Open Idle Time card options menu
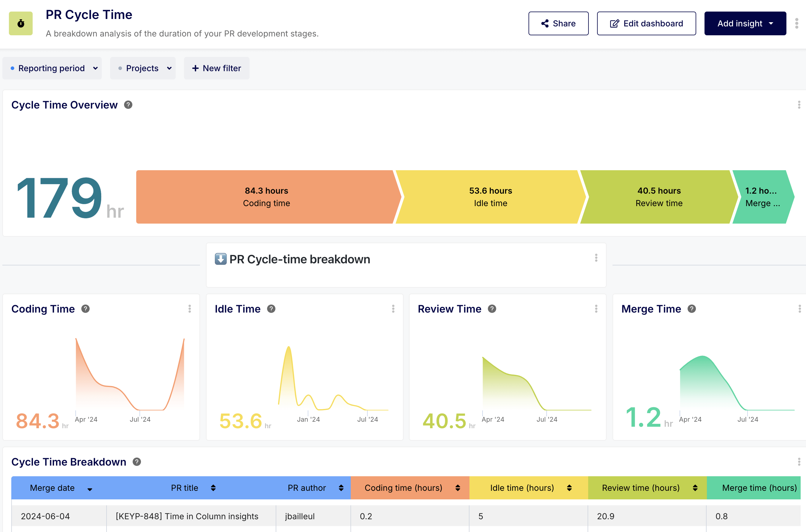The image size is (806, 532). point(393,309)
